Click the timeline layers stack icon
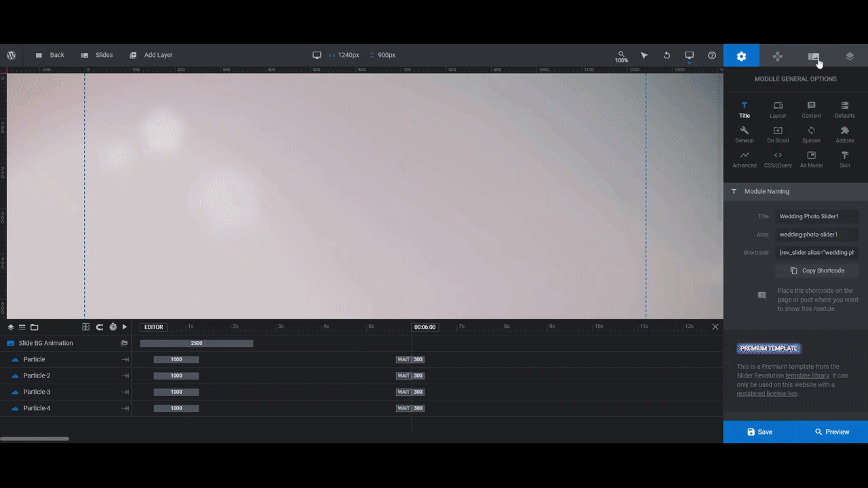This screenshot has height=488, width=868. (x=11, y=327)
